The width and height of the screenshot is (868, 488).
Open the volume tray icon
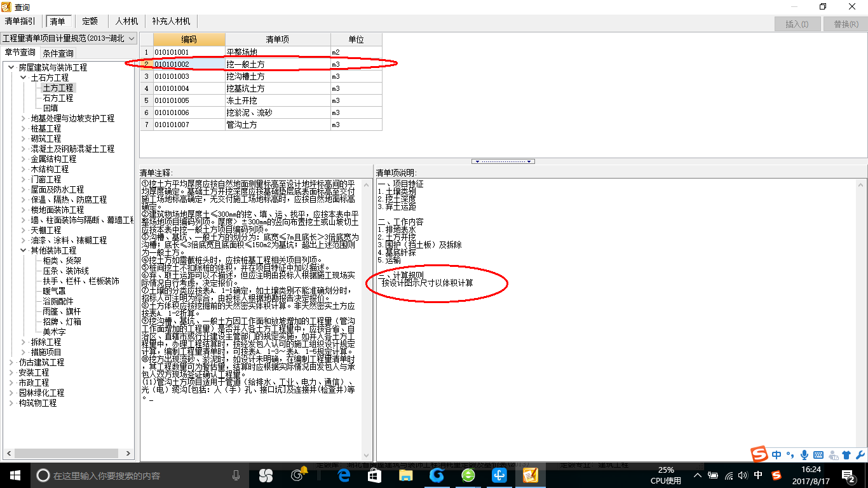(742, 475)
